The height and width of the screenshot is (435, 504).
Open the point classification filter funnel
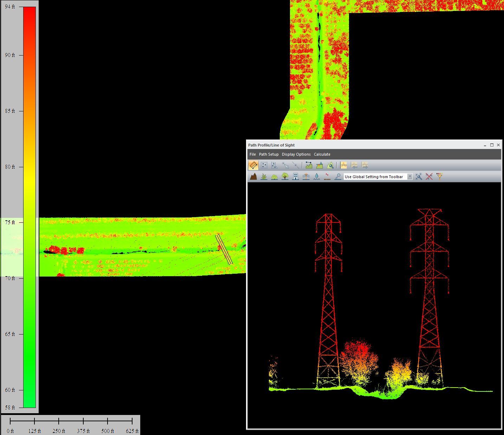(439, 176)
